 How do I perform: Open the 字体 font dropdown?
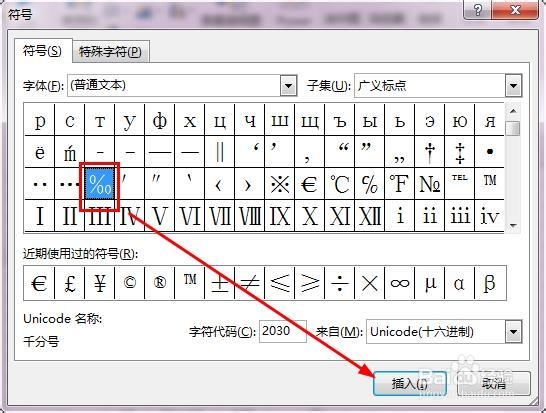point(288,86)
